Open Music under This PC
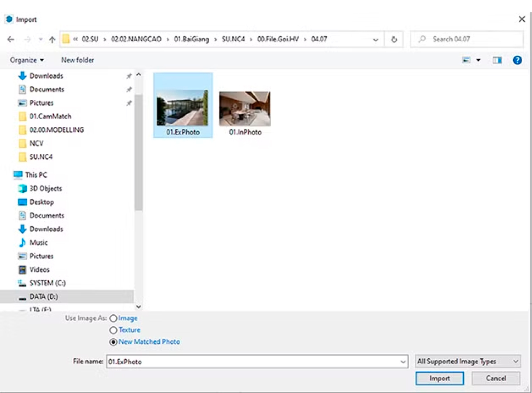 pyautogui.click(x=39, y=243)
